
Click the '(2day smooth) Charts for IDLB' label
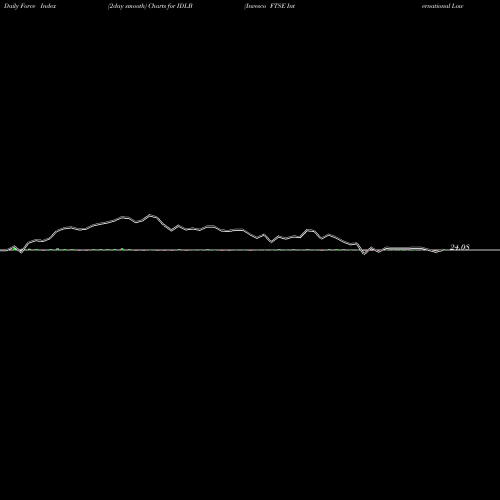150,6
